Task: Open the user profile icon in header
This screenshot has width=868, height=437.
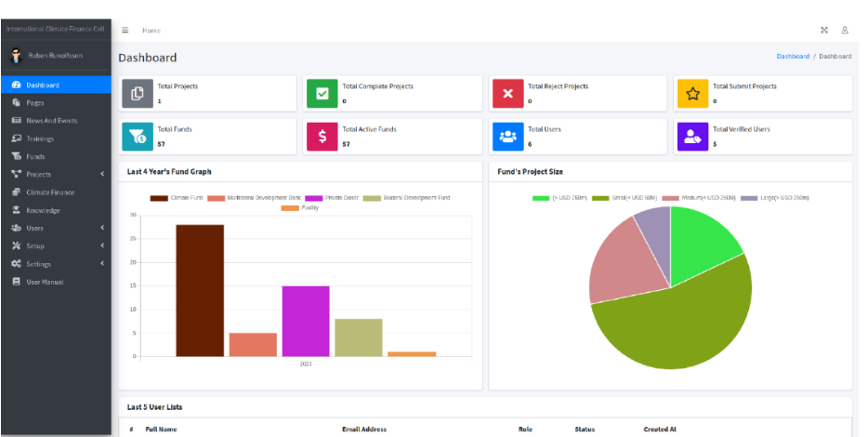Action: (845, 31)
